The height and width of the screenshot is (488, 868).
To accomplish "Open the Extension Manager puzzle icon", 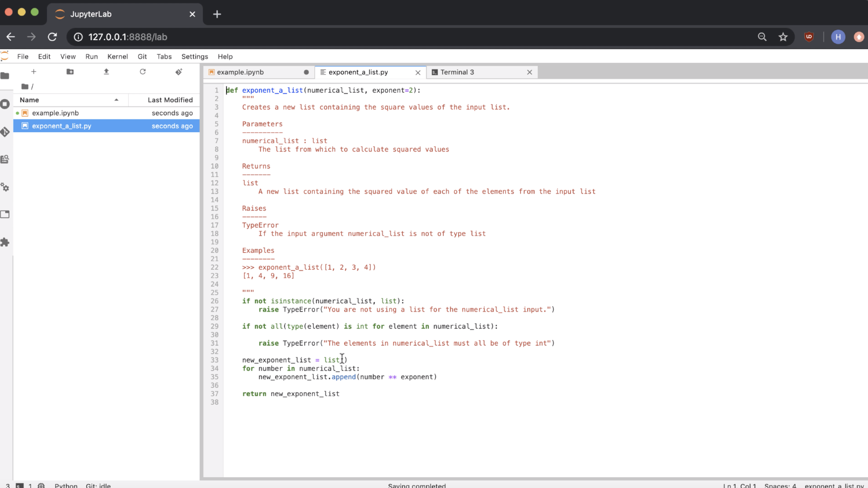I will 5,243.
